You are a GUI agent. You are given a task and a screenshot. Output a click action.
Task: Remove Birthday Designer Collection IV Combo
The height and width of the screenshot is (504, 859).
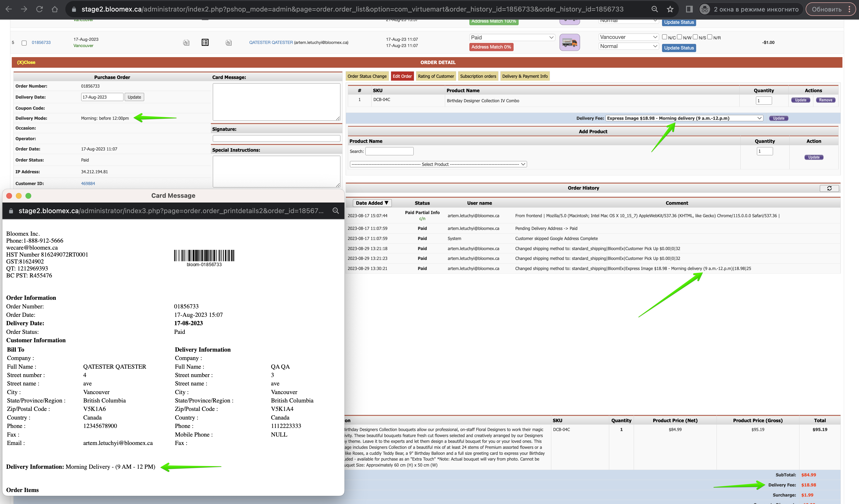825,100
